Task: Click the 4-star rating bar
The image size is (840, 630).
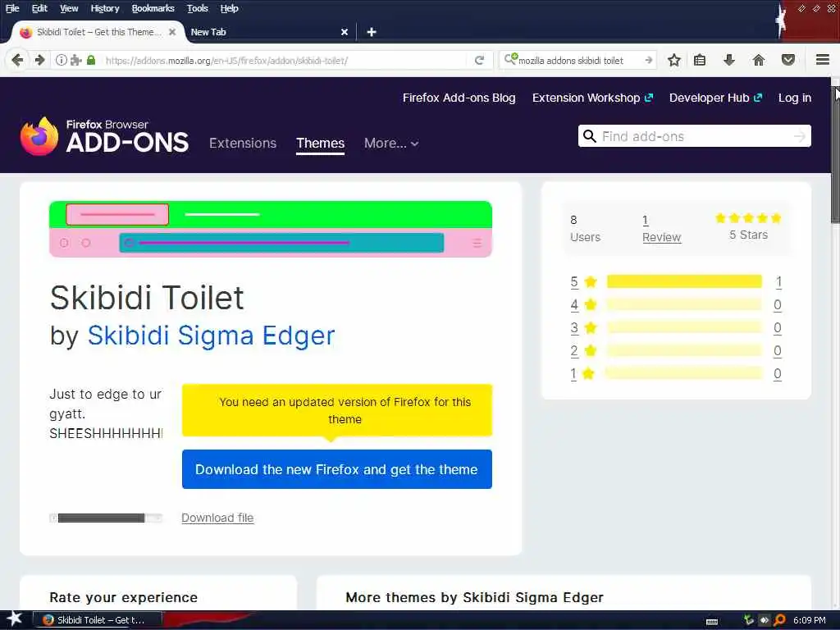Action: click(x=684, y=304)
